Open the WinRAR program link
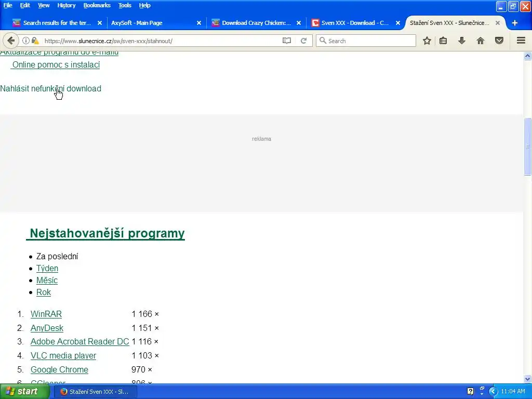Screen dimensions: 532x399 point(46,314)
